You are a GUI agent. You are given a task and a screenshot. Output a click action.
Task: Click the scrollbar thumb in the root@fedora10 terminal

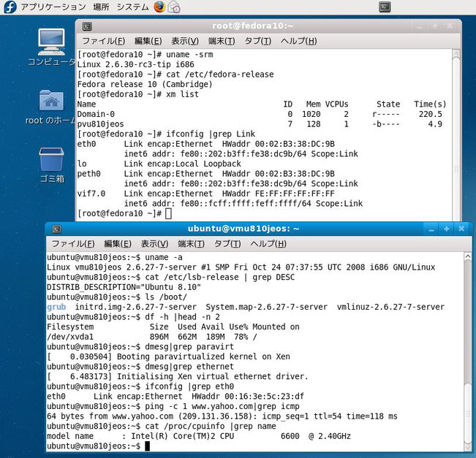(x=456, y=140)
